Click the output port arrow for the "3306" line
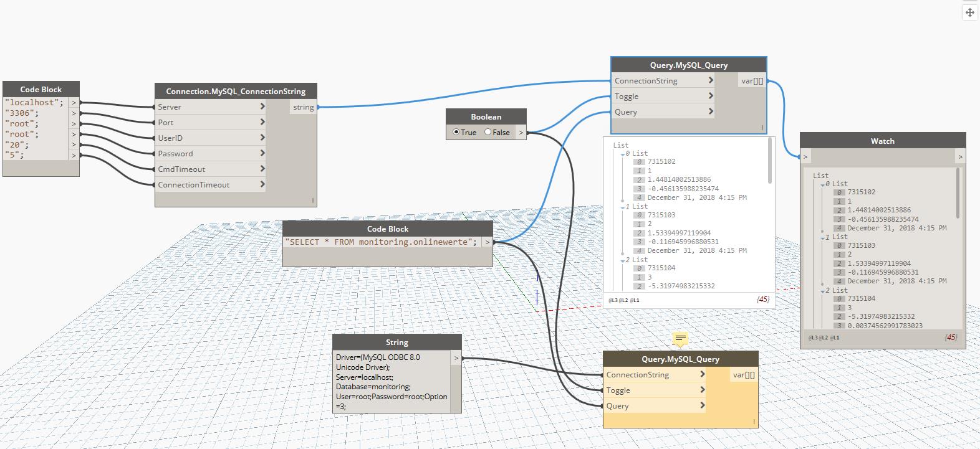 point(74,113)
